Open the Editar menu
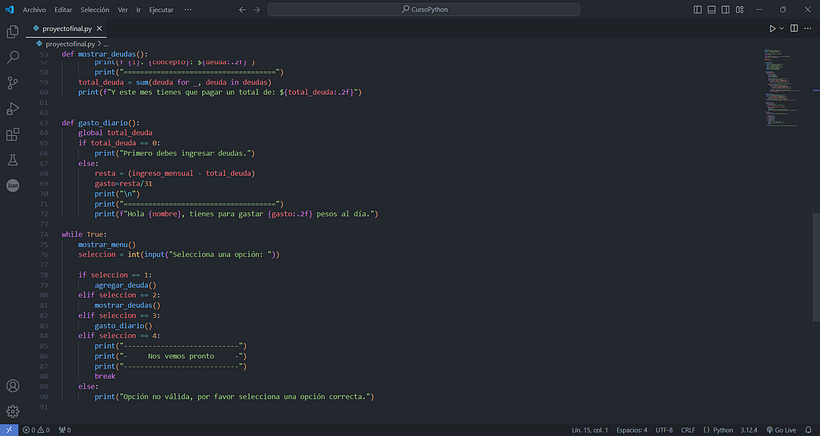 coord(63,9)
